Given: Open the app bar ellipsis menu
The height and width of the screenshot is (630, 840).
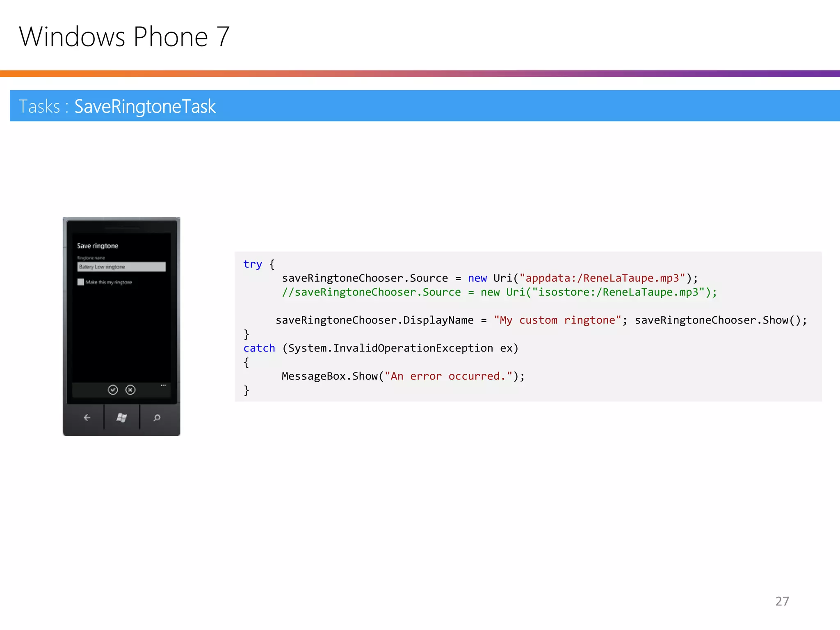Looking at the screenshot, I should tap(163, 386).
